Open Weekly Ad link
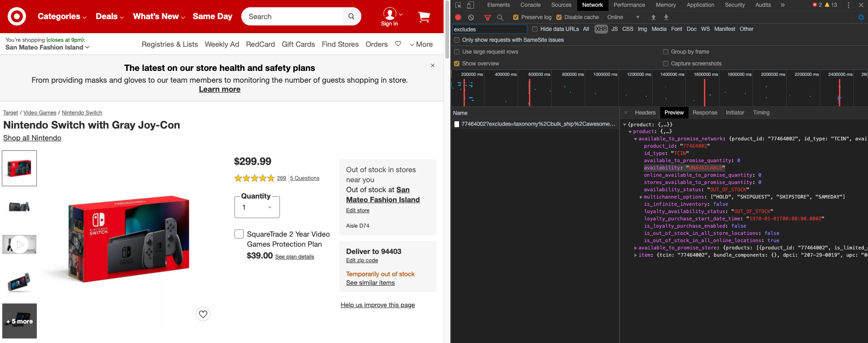 tap(222, 44)
